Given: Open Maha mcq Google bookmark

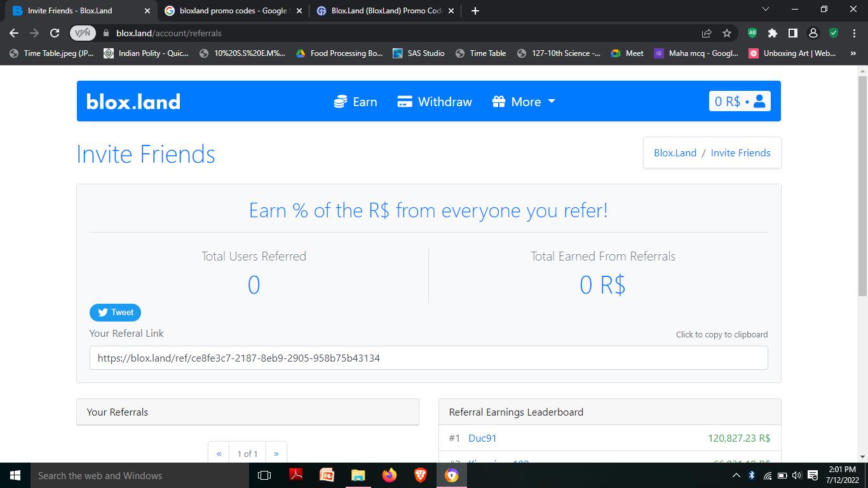Looking at the screenshot, I should click(x=696, y=53).
